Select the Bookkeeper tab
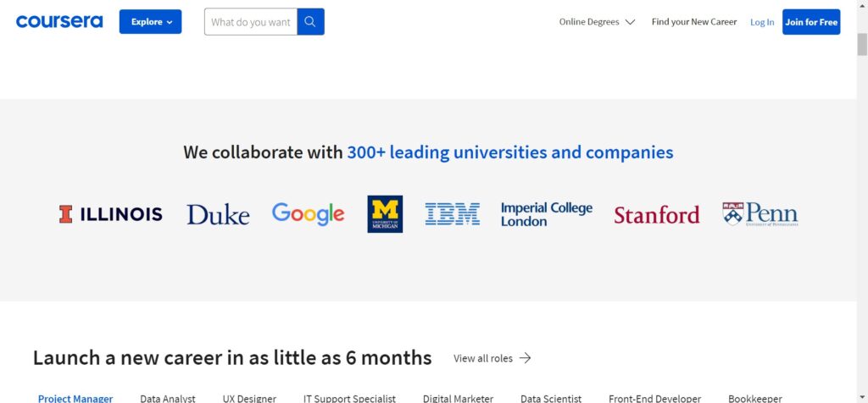 coord(755,398)
